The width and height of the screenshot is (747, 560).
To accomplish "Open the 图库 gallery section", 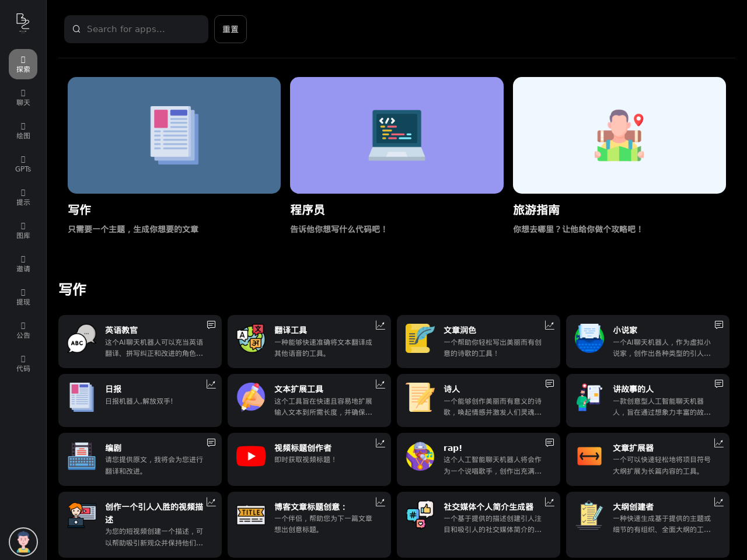I will pyautogui.click(x=23, y=230).
